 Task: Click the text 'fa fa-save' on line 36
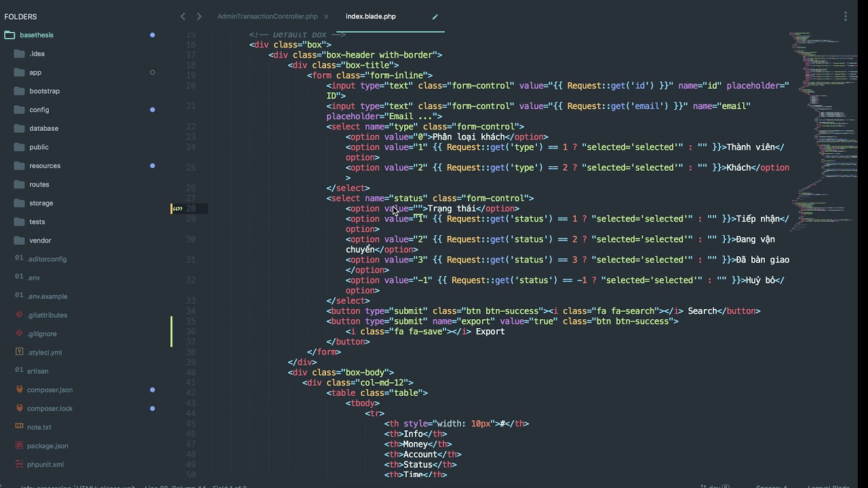click(x=418, y=331)
